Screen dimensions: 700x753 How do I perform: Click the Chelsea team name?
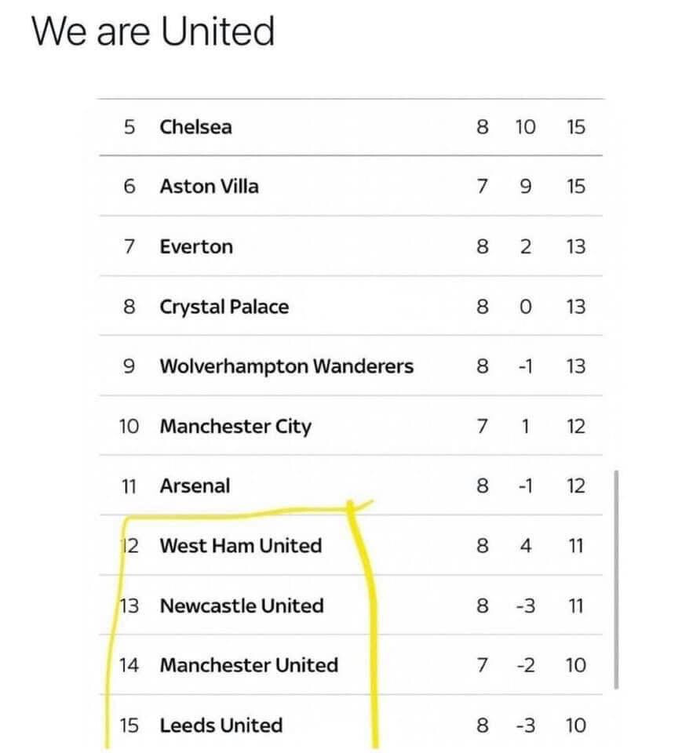tap(195, 127)
